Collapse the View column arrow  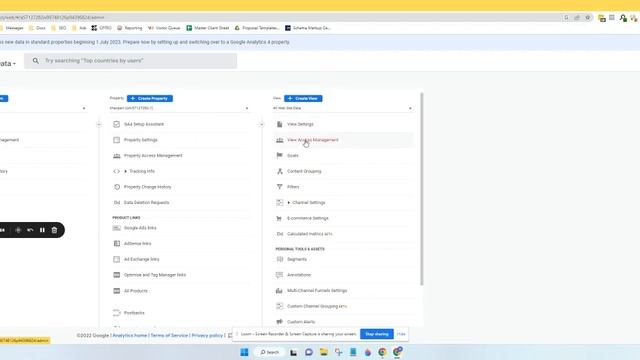tap(262, 124)
